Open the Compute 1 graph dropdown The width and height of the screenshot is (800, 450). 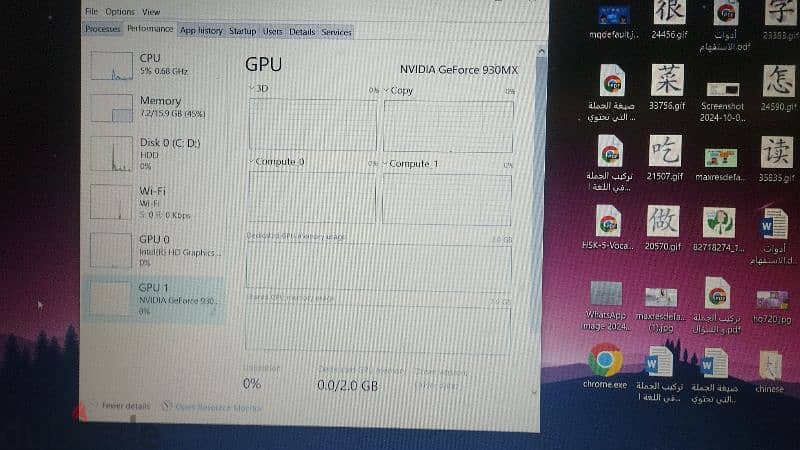point(411,164)
